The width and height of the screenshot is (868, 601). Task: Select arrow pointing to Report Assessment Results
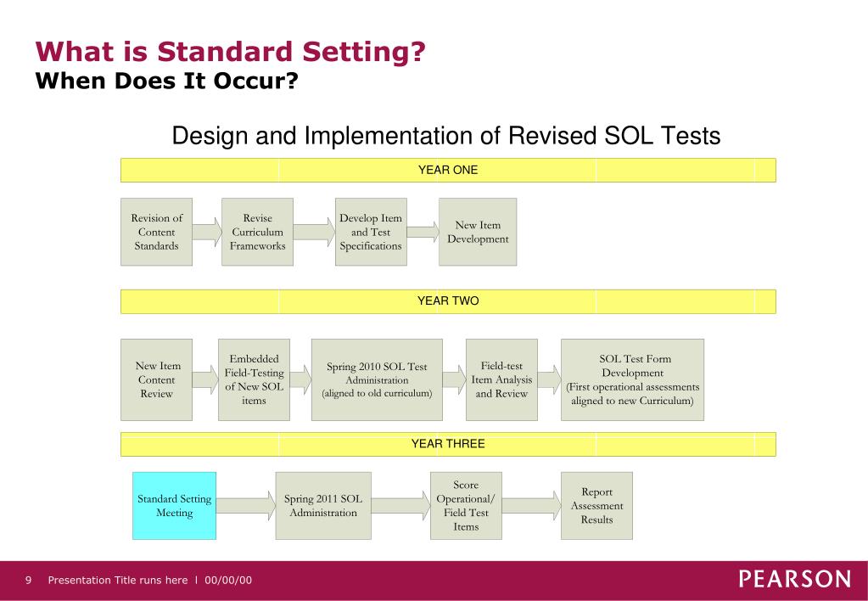click(x=531, y=506)
